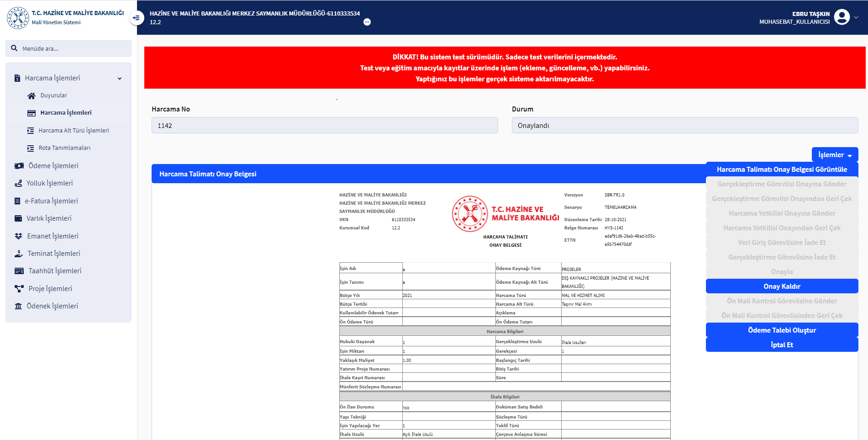Click the Emanet İşlemleri icon
Screen dimensions: 868x440
coord(18,236)
